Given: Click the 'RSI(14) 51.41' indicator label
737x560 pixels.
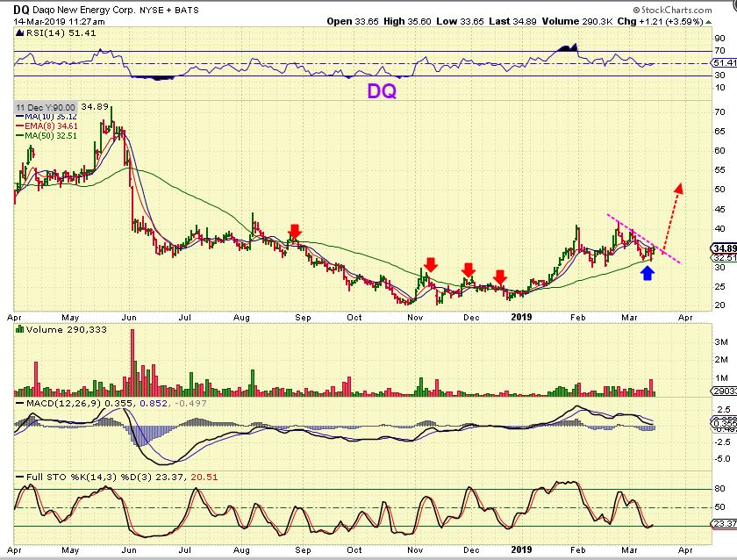Looking at the screenshot, I should 61,32.
